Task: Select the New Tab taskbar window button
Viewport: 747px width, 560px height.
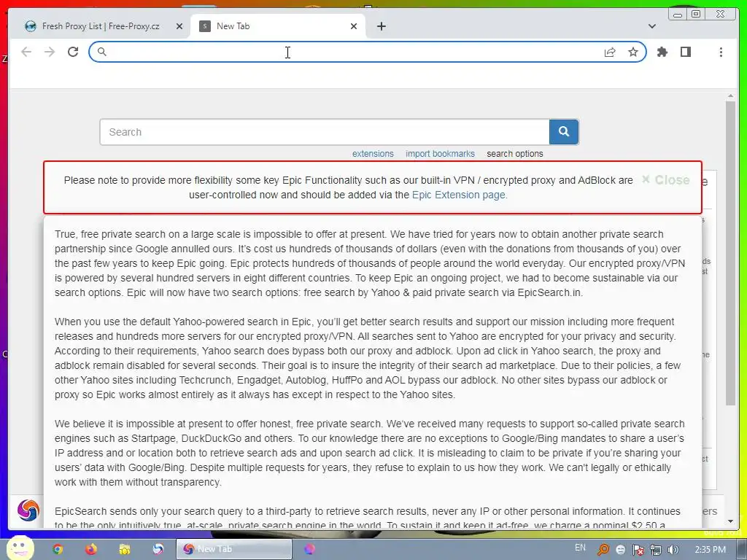Action: pyautogui.click(x=234, y=549)
